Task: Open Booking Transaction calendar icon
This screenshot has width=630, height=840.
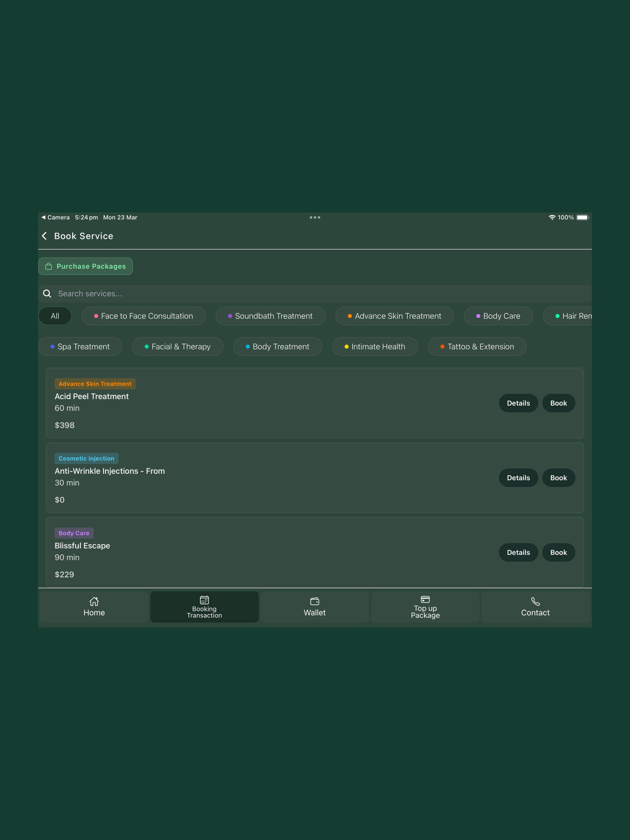Action: coord(205,600)
